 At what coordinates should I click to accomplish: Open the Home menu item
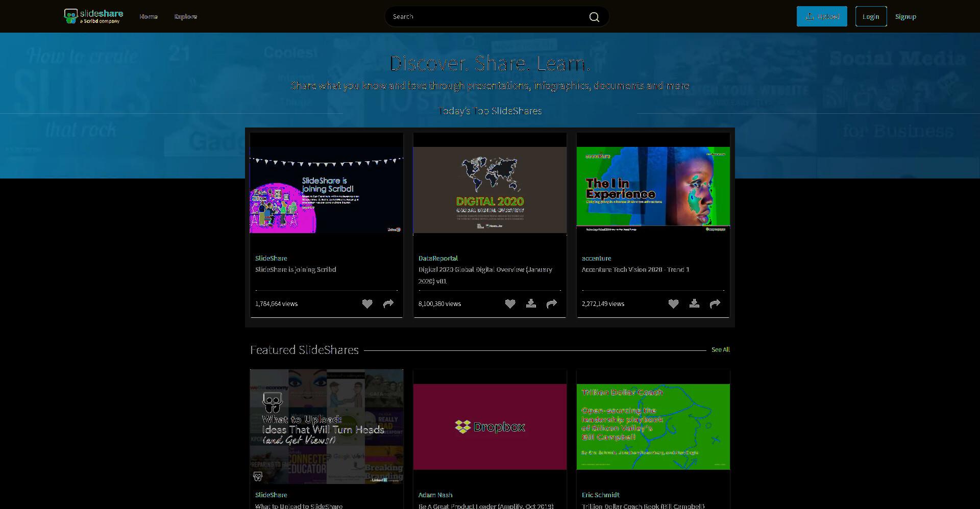click(x=149, y=17)
